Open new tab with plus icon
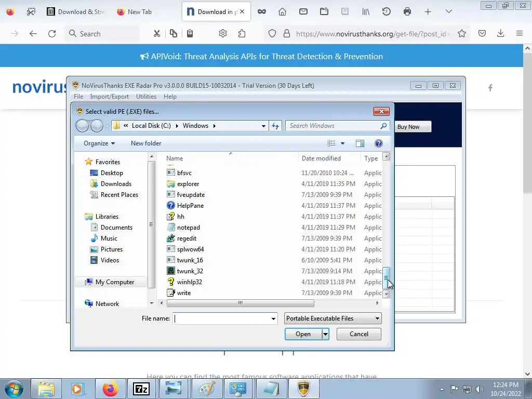Screen dimensions: 532x399 coord(428,12)
